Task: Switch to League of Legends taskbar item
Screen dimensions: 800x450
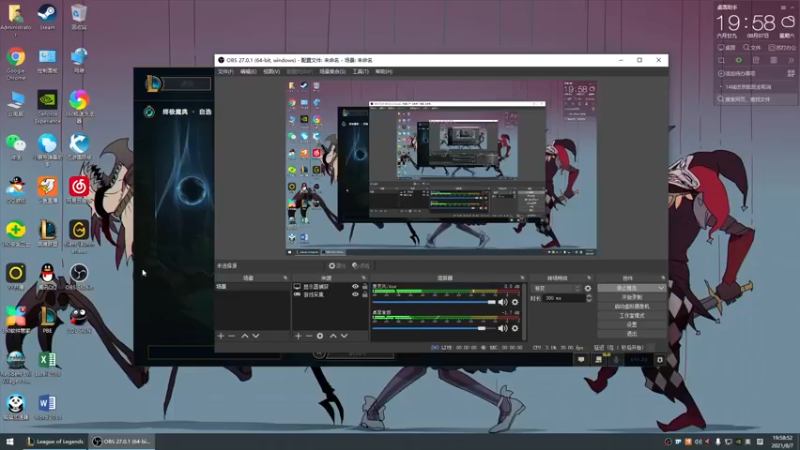Action: (55, 441)
